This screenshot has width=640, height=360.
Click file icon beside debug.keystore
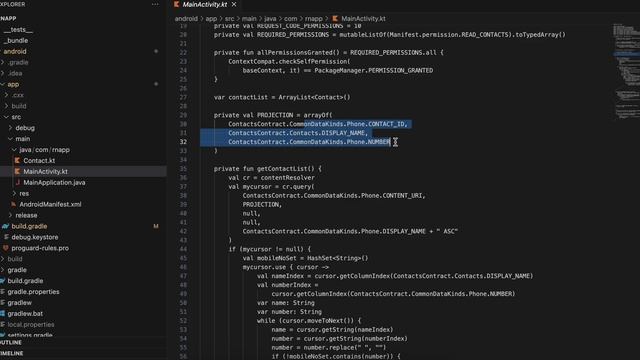pos(6,237)
